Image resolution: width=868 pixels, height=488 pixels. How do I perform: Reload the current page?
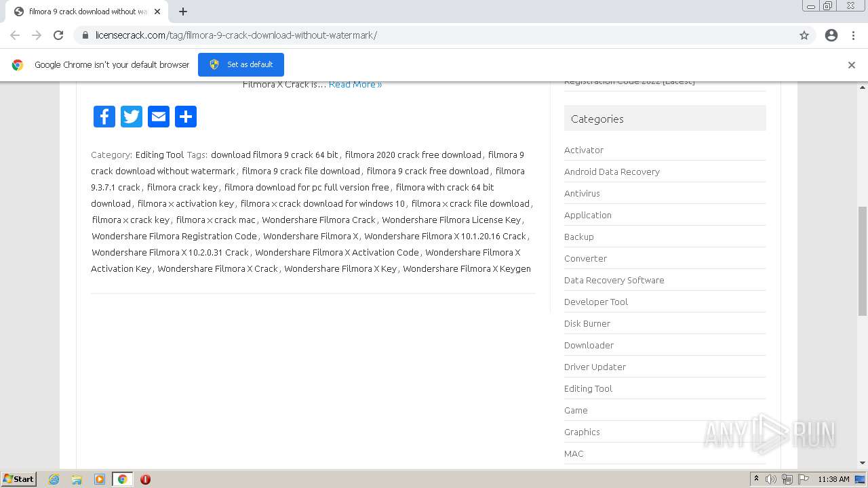58,35
